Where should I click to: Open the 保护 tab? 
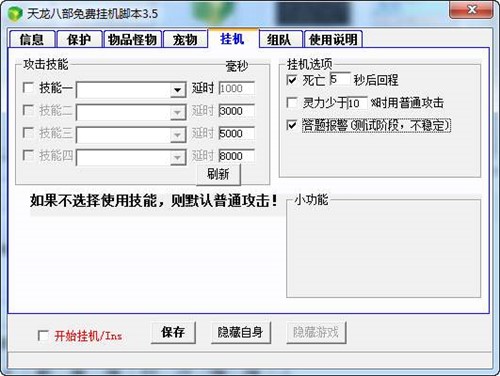79,40
